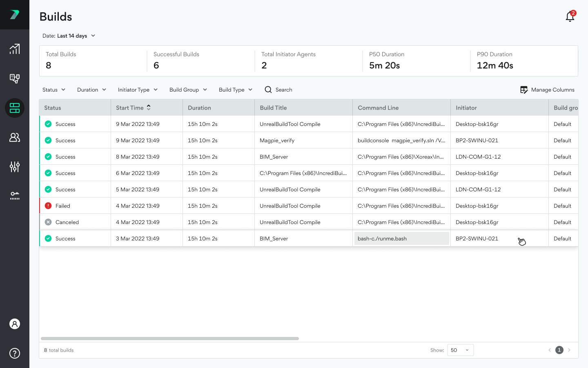Click Manage Columns button
This screenshot has height=368, width=588.
pyautogui.click(x=547, y=90)
